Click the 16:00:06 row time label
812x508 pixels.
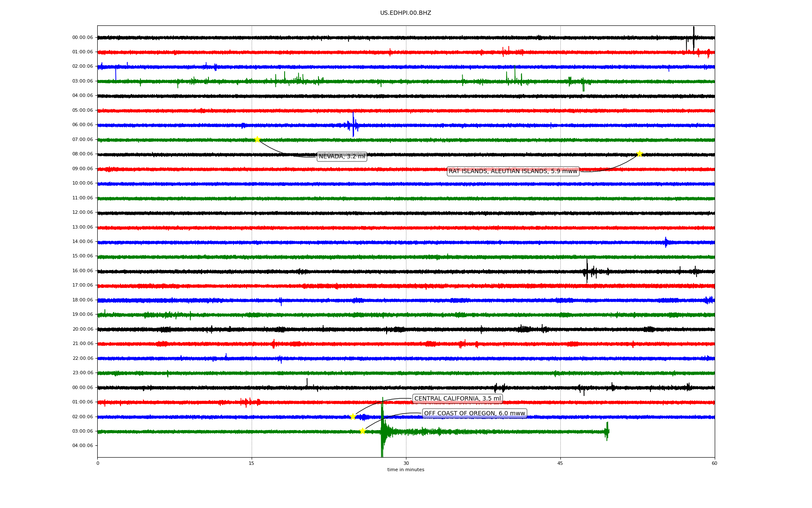pyautogui.click(x=82, y=271)
